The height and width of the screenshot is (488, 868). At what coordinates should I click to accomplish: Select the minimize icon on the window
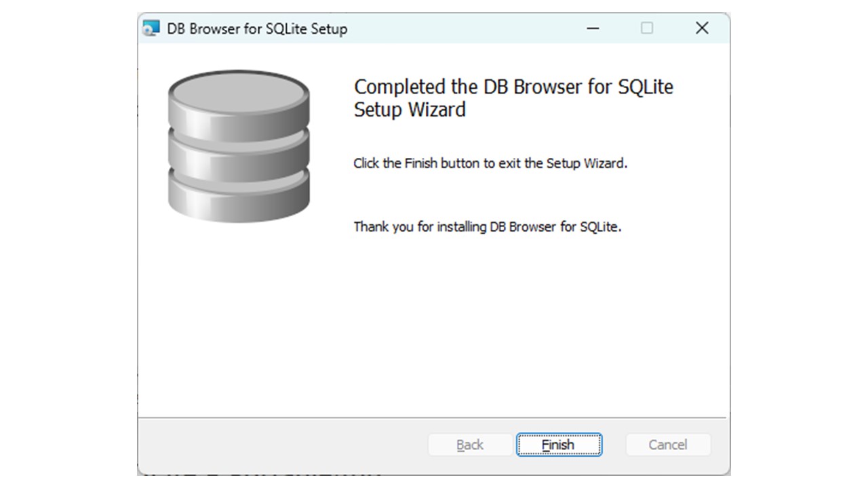point(592,28)
